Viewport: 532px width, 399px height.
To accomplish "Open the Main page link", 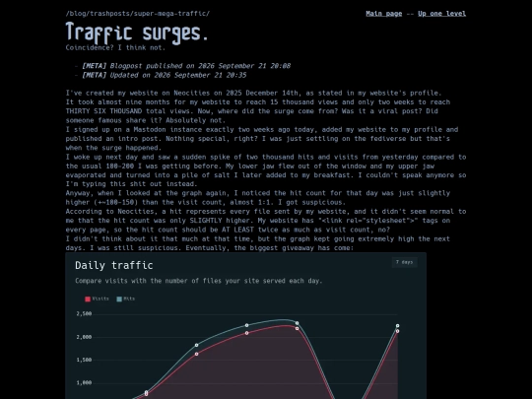I will pos(384,14).
